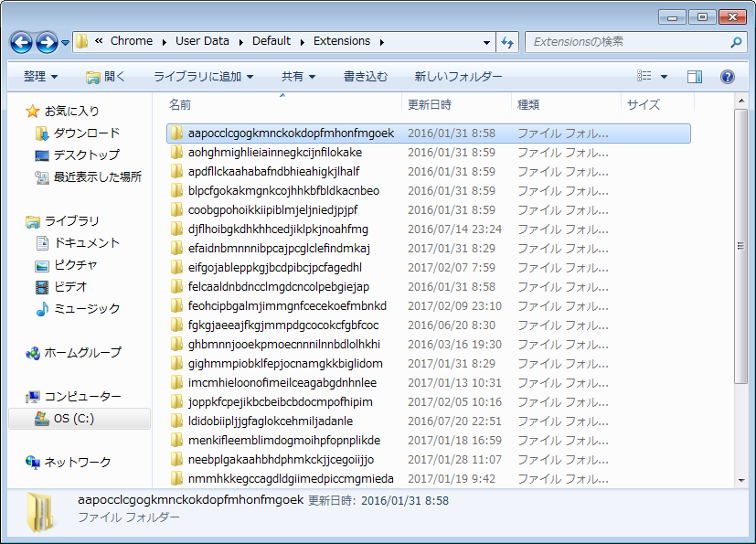This screenshot has width=756, height=544.
Task: Focus the Extensionsの検索 search field
Action: pos(637,42)
